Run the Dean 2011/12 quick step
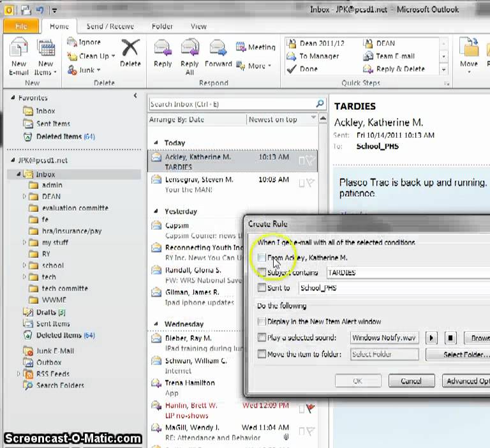 point(316,43)
